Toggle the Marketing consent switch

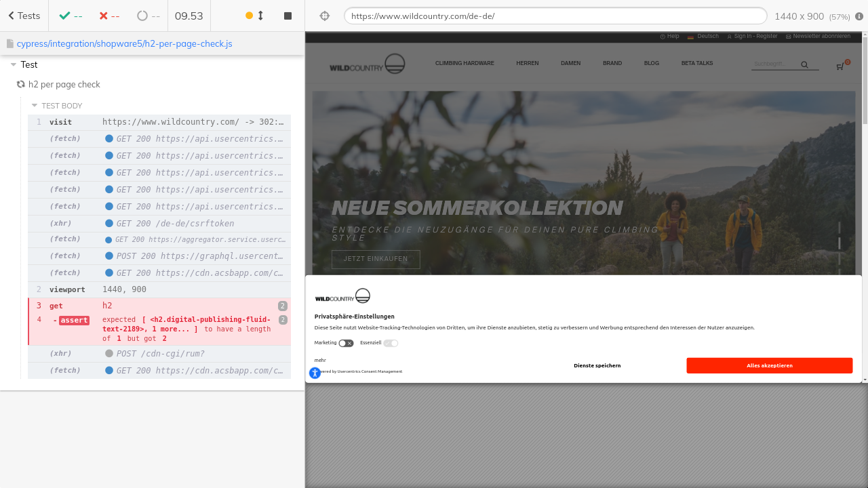(346, 344)
